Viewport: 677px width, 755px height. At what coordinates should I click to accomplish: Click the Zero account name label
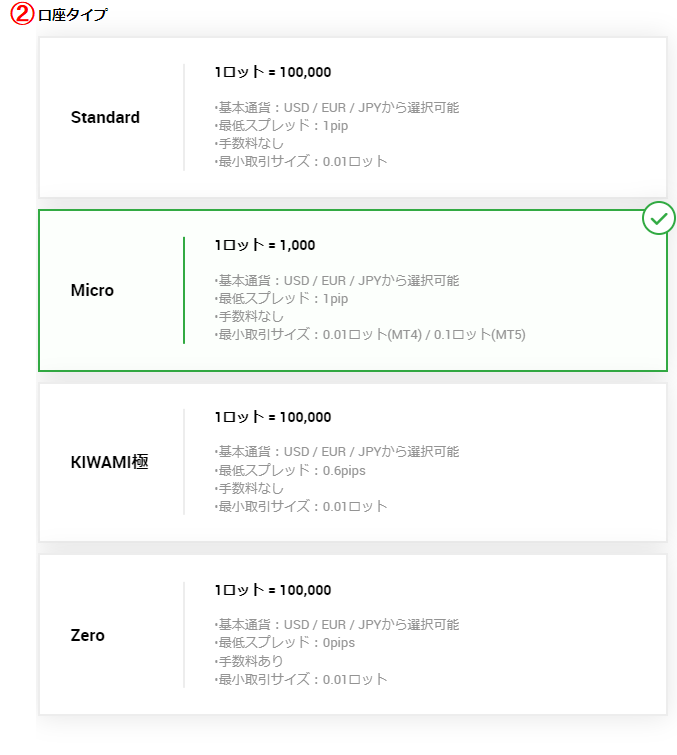click(87, 635)
